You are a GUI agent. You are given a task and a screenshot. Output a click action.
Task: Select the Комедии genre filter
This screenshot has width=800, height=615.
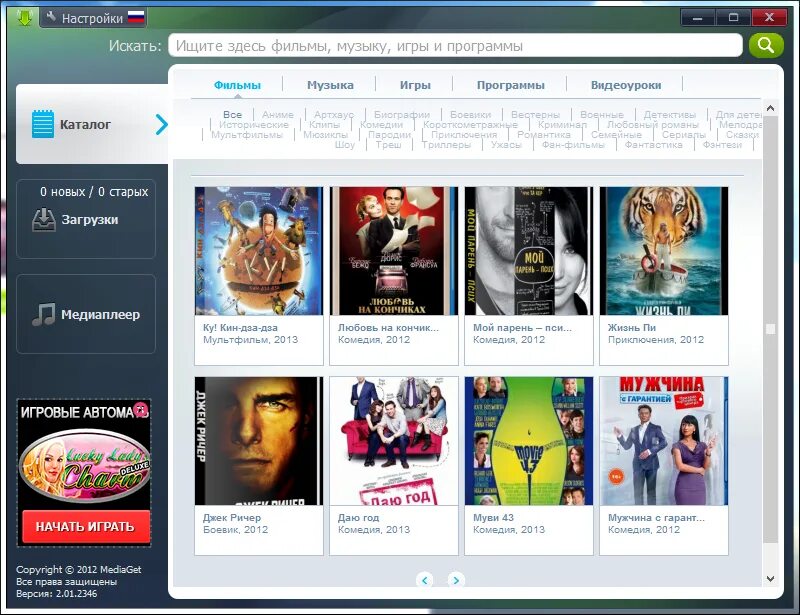click(381, 125)
